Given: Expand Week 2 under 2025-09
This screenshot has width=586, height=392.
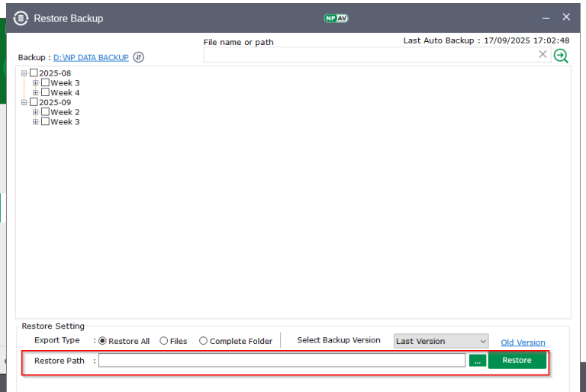Looking at the screenshot, I should pyautogui.click(x=36, y=112).
